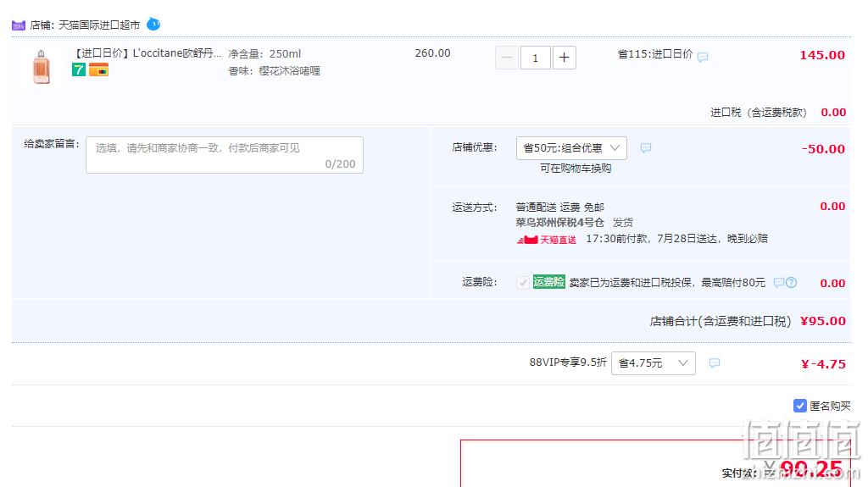Click info icon next to 省115:进口日价
Screen dimensions: 868x487
point(703,57)
